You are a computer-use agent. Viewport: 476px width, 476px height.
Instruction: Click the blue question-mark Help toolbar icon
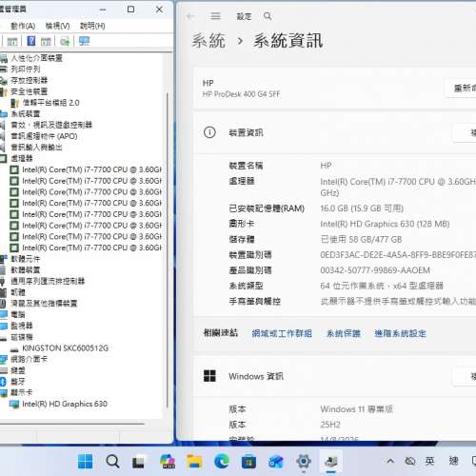click(x=31, y=41)
